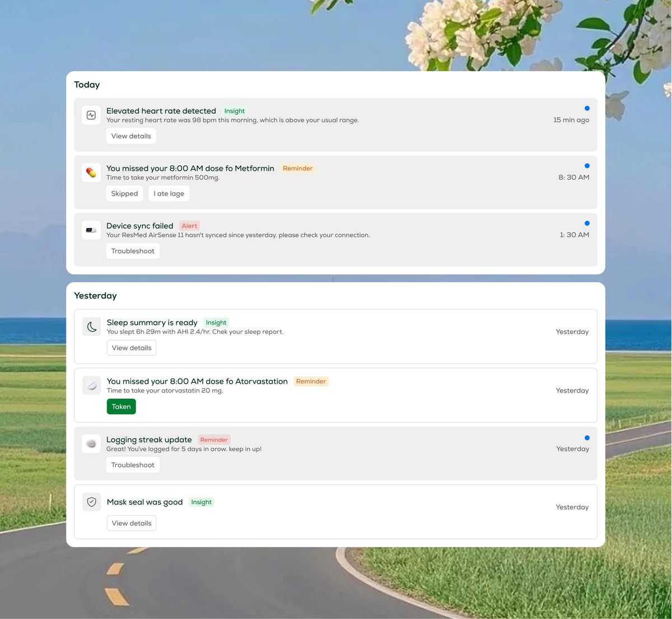Click Reminder tag on Metformin notification

298,168
